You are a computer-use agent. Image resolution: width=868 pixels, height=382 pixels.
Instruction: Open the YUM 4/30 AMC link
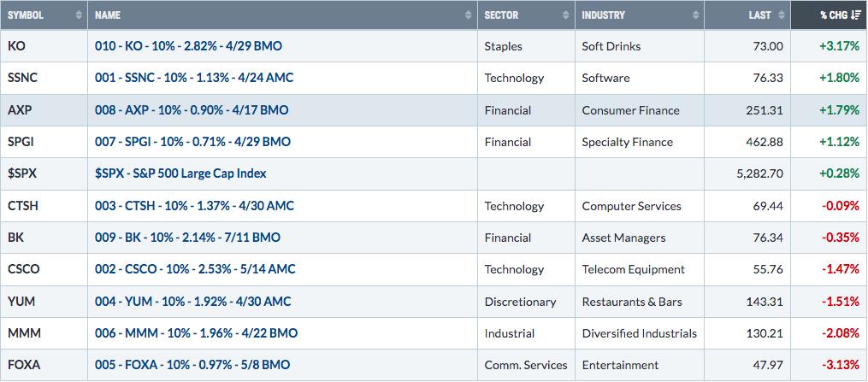click(x=192, y=302)
